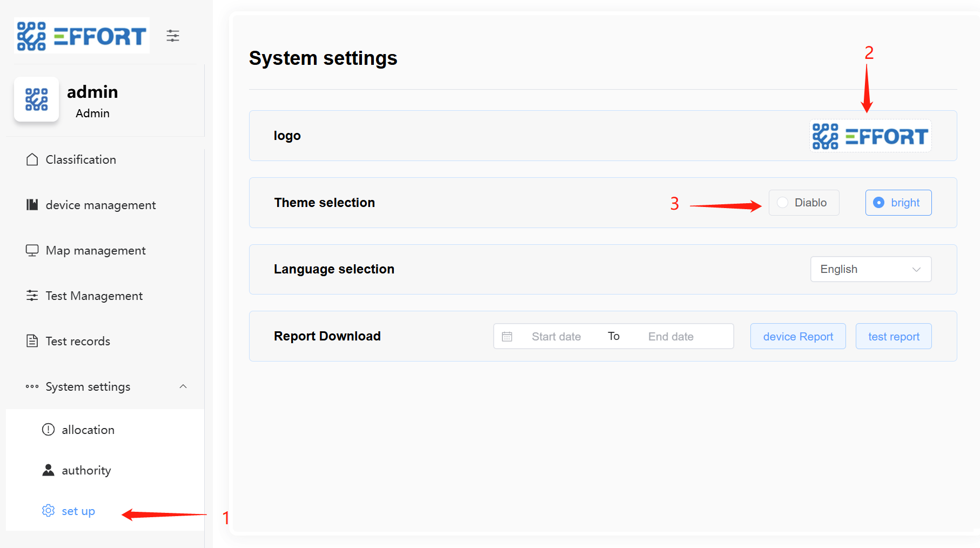Screen dimensions: 980x548
Task: Click the Test records document icon
Action: tap(32, 341)
